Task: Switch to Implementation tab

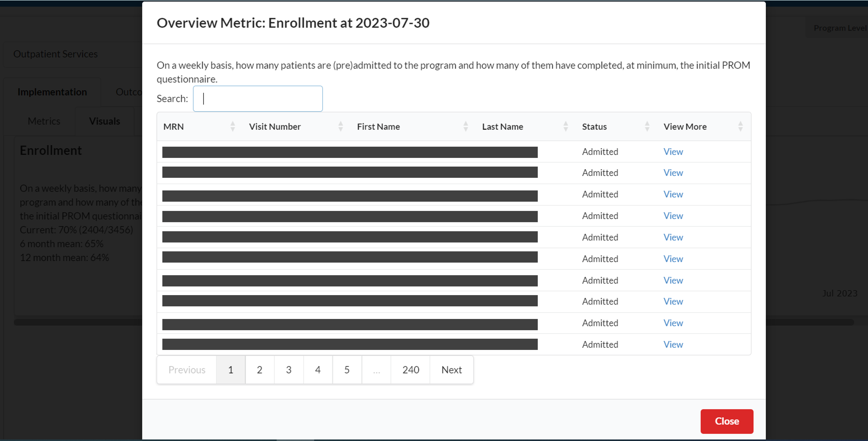Action: 52,92
